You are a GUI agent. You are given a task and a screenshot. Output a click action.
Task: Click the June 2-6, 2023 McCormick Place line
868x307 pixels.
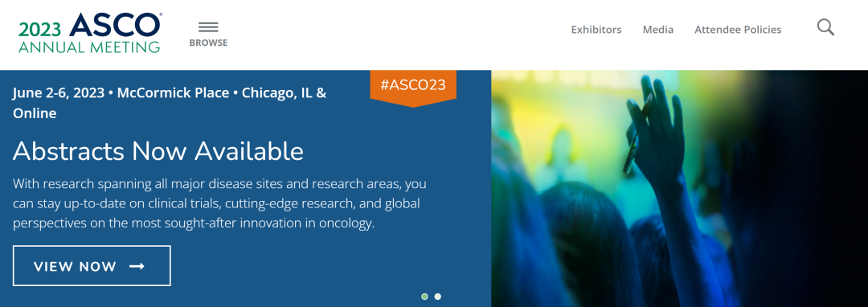pyautogui.click(x=170, y=93)
